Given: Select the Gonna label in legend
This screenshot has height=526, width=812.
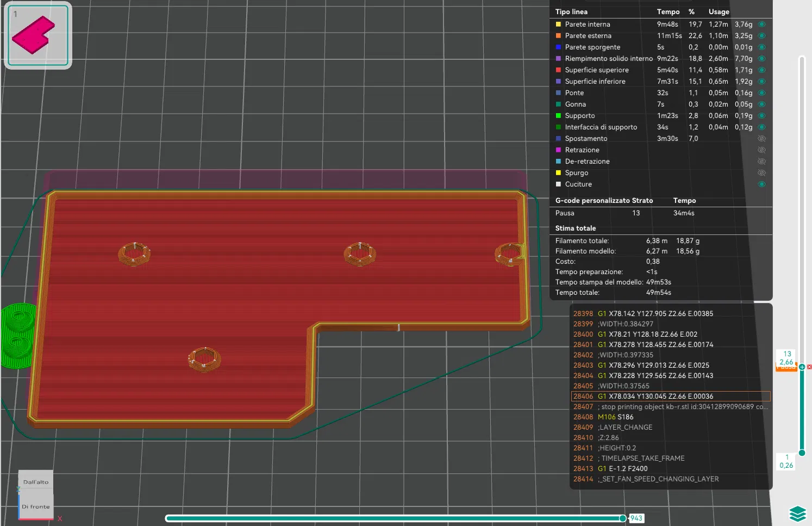Looking at the screenshot, I should pos(576,104).
